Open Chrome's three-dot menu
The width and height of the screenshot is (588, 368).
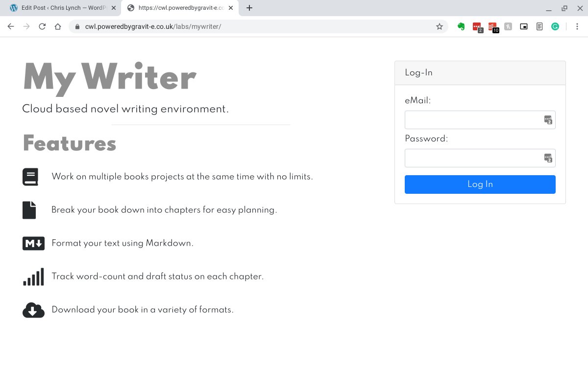point(577,26)
